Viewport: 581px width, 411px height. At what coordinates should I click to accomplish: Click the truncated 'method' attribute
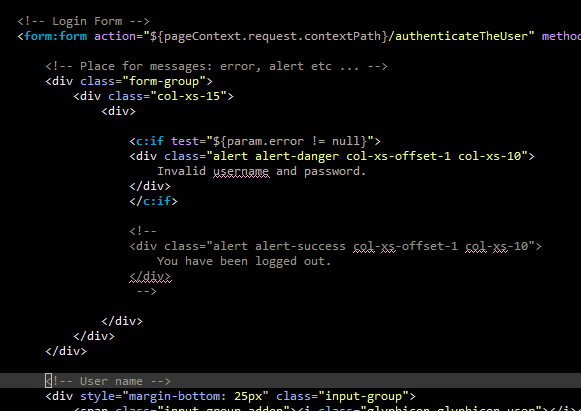561,36
